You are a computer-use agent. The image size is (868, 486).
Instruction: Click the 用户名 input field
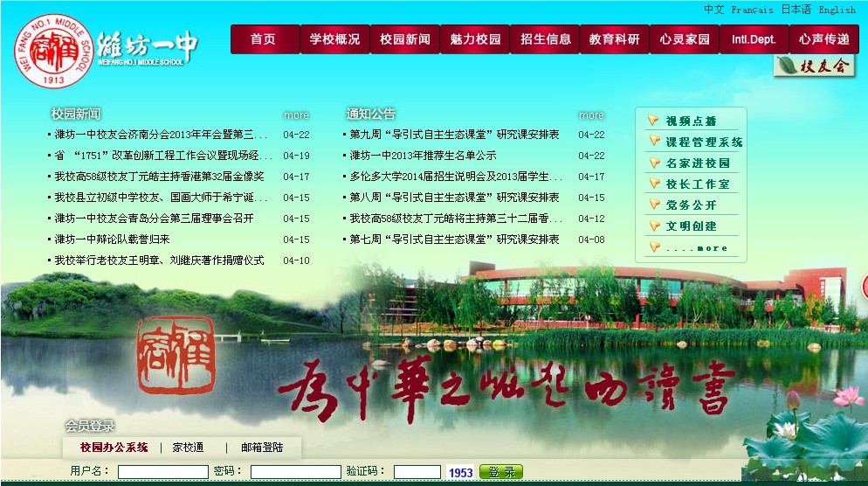pyautogui.click(x=162, y=472)
